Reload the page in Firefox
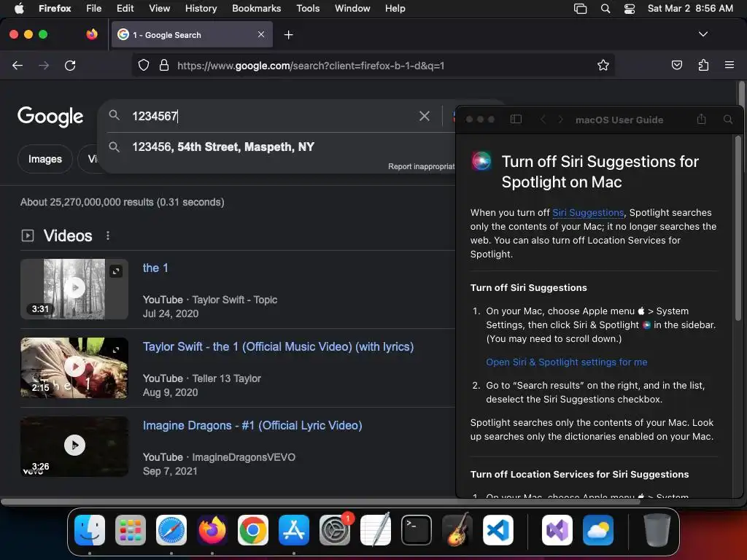 click(70, 65)
